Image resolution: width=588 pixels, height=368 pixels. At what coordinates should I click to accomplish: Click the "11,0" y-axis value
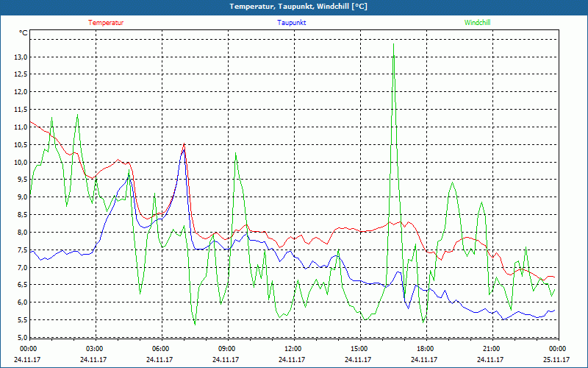click(x=21, y=127)
